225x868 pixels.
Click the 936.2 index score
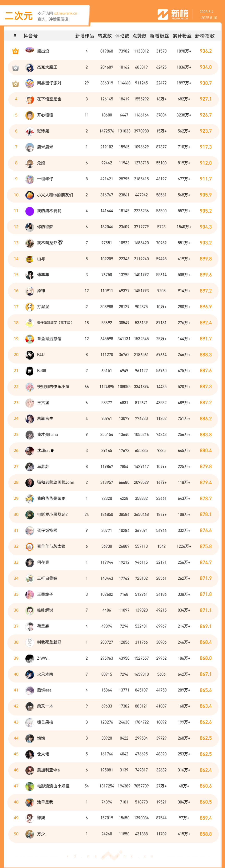(205, 51)
